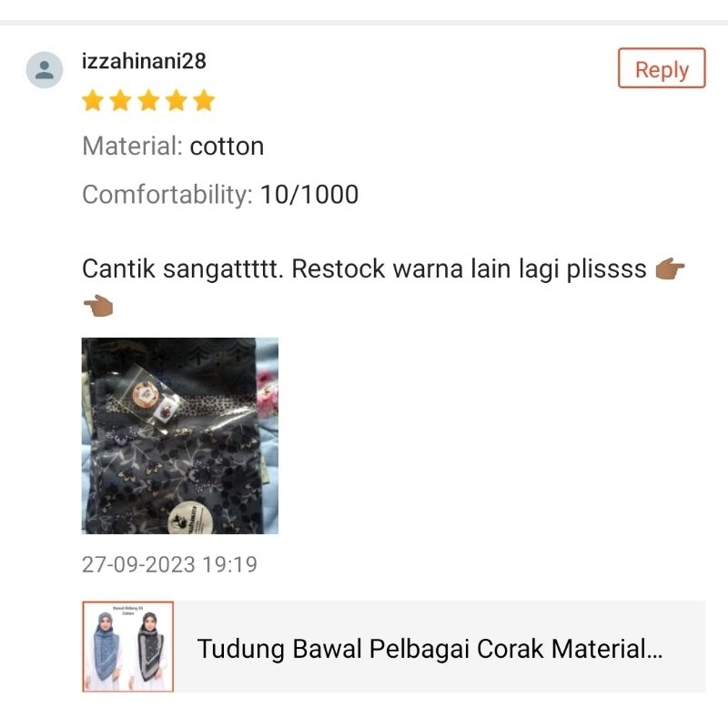This screenshot has height=728, width=728.
Task: Click the fifth rating star
Action: 204,100
